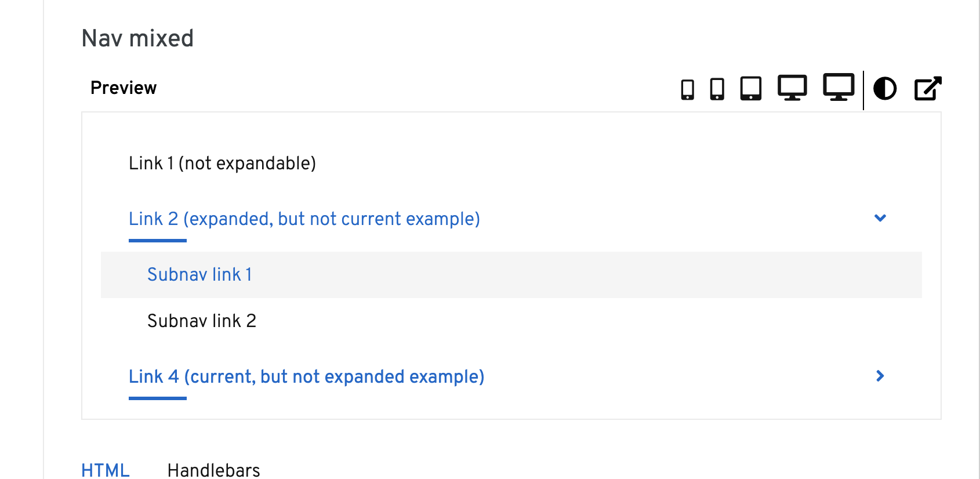Switch to the HTML tab
Screen dimensions: 980x479
tap(106, 469)
